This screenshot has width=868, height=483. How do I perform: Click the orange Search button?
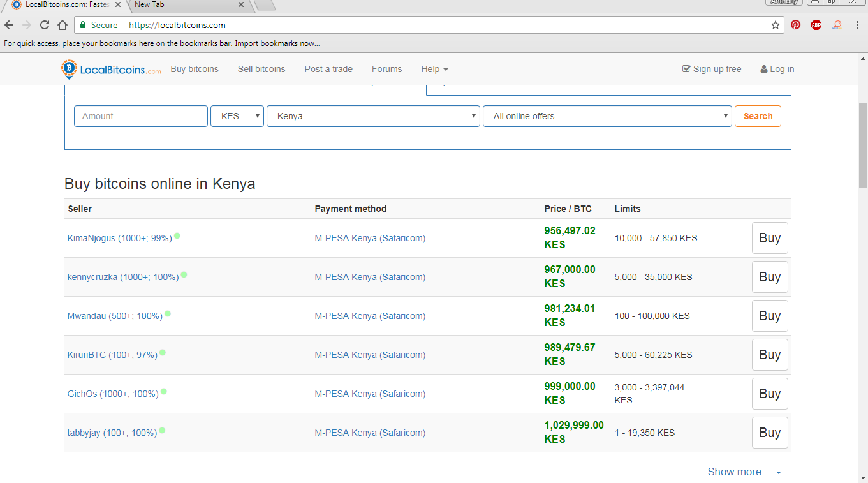[x=758, y=116]
